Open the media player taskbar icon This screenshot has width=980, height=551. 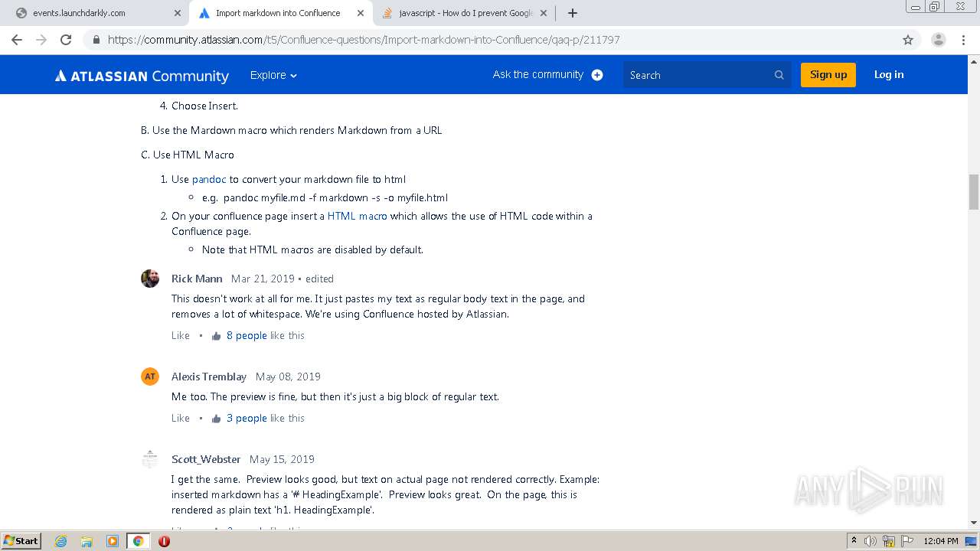[x=113, y=541]
